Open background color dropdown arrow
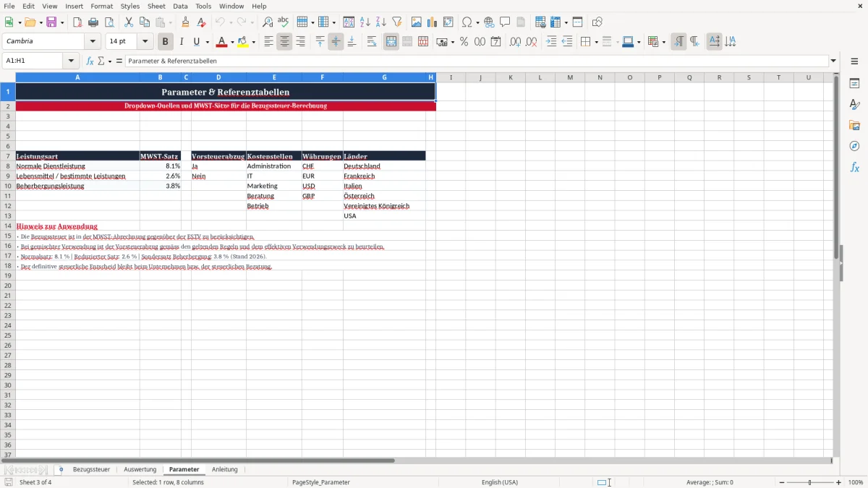 pos(253,42)
